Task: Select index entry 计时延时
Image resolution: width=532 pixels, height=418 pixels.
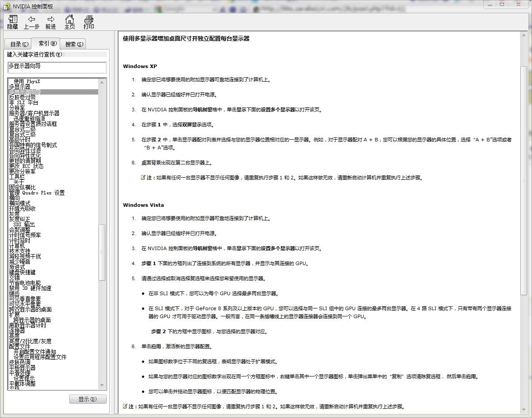Action: 19,241
